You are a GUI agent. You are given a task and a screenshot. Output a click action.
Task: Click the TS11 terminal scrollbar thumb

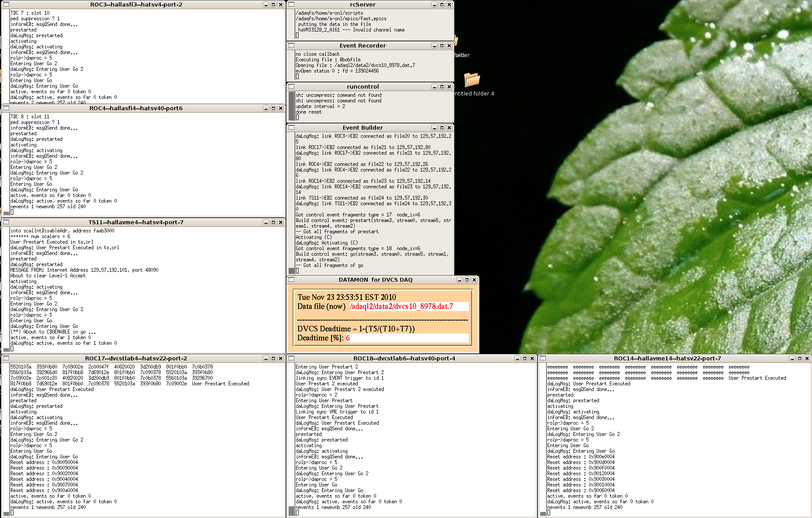[6, 350]
